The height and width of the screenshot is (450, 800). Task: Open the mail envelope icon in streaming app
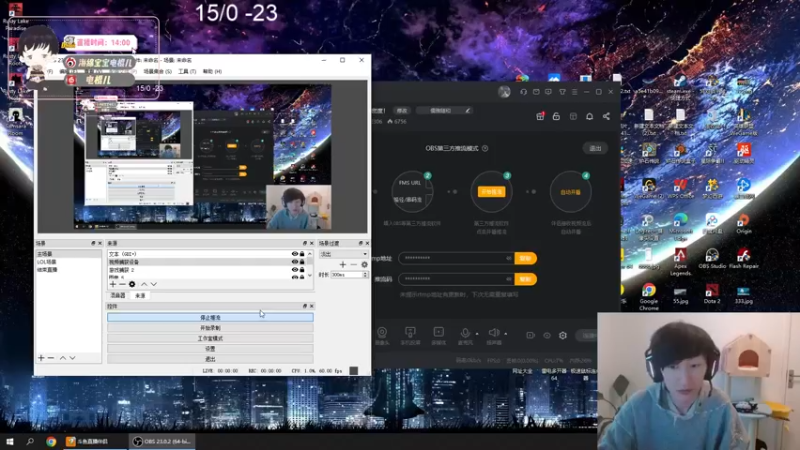(536, 92)
